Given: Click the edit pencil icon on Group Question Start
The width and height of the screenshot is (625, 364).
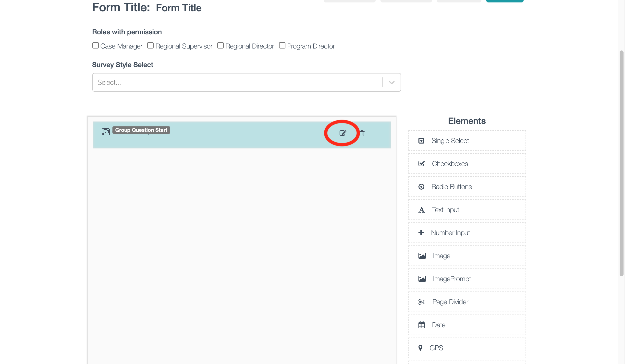Looking at the screenshot, I should (343, 133).
